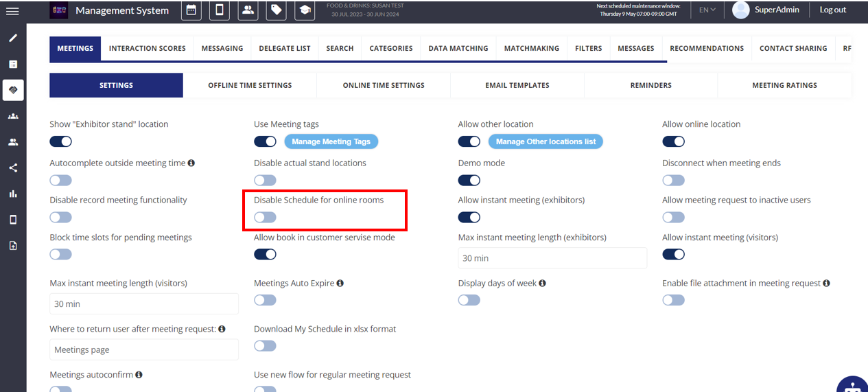Screen dimensions: 868x392
Task: Open the bar chart icon in sidebar
Action: click(x=13, y=194)
